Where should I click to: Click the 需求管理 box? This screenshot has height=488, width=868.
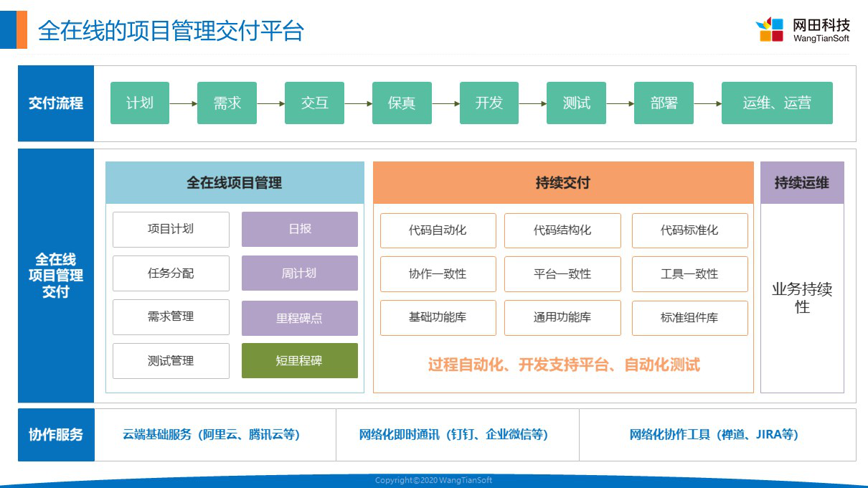(x=171, y=317)
